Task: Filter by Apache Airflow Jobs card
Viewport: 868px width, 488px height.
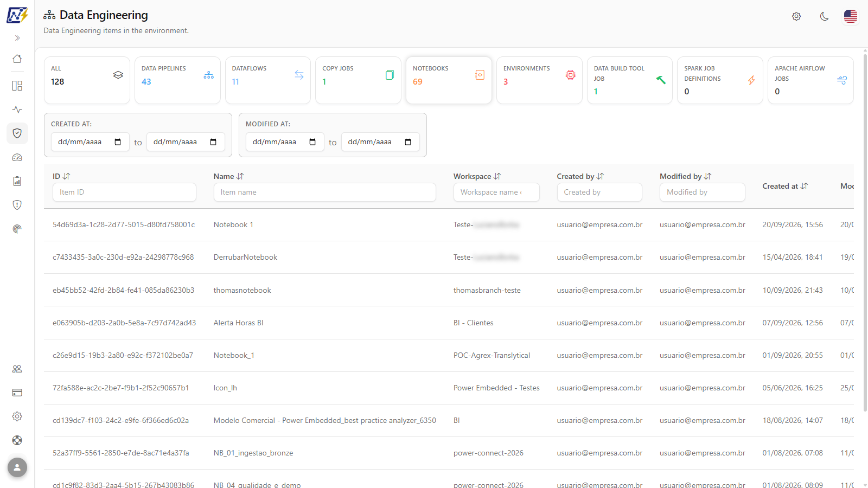Action: (810, 80)
